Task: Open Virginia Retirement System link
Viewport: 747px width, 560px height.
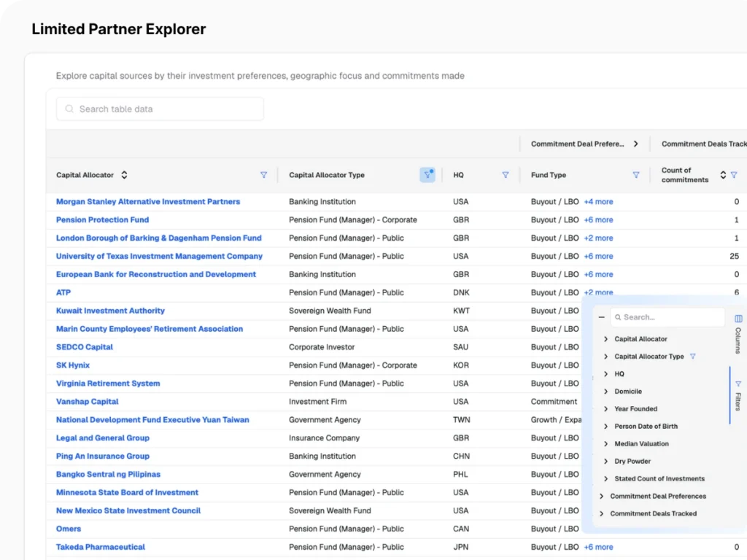Action: pos(108,384)
